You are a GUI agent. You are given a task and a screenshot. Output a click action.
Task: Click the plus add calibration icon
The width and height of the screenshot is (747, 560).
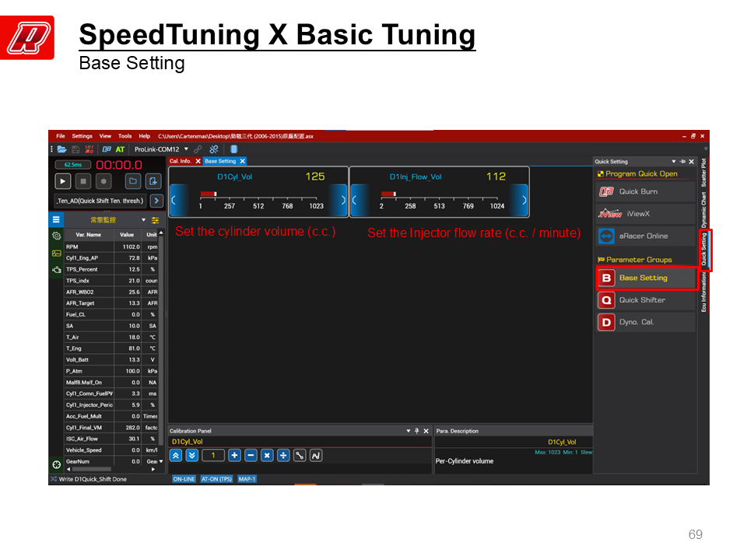tap(234, 456)
